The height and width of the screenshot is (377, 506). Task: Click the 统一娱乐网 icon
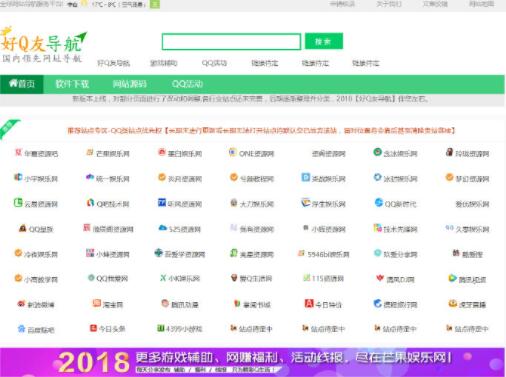tap(90, 177)
